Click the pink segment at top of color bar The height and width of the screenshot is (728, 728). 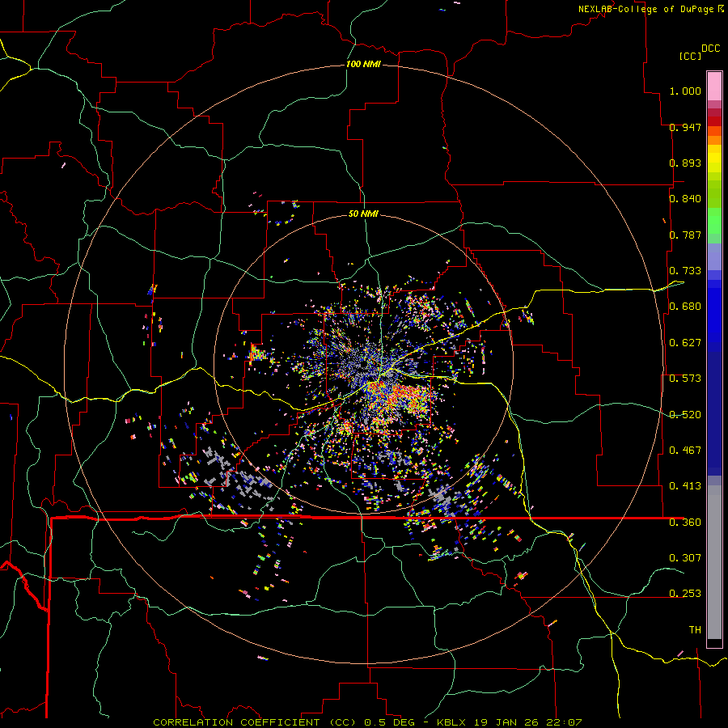[714, 87]
